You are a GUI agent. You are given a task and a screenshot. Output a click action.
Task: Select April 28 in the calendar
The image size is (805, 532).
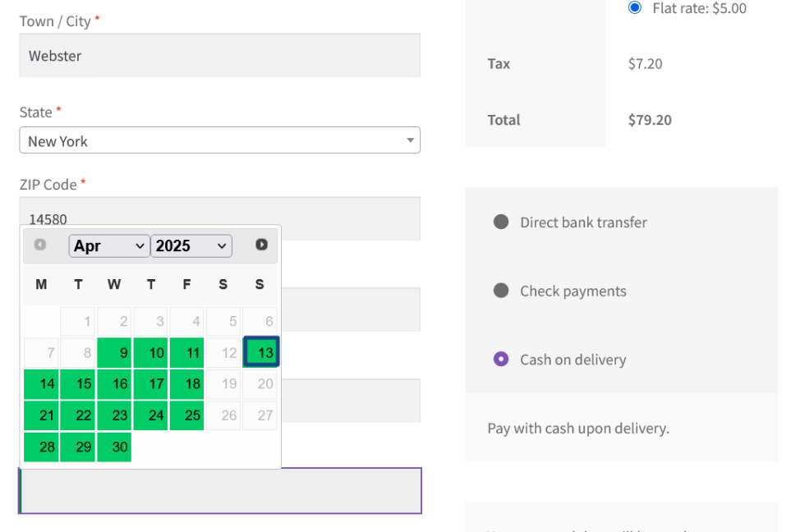point(42,447)
